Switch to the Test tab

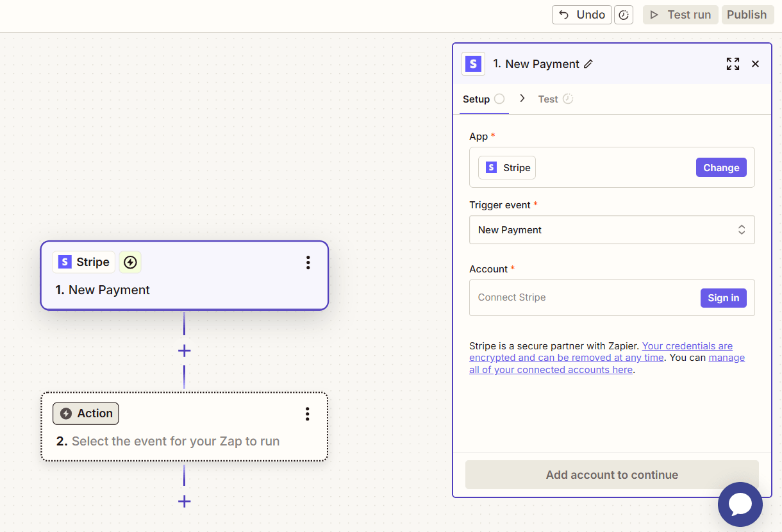(x=548, y=99)
